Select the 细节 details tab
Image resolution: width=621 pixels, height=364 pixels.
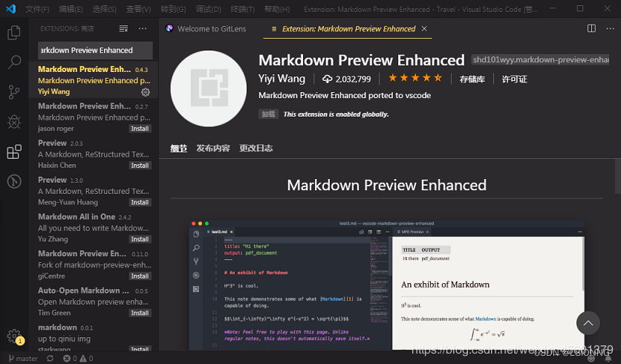click(x=178, y=148)
